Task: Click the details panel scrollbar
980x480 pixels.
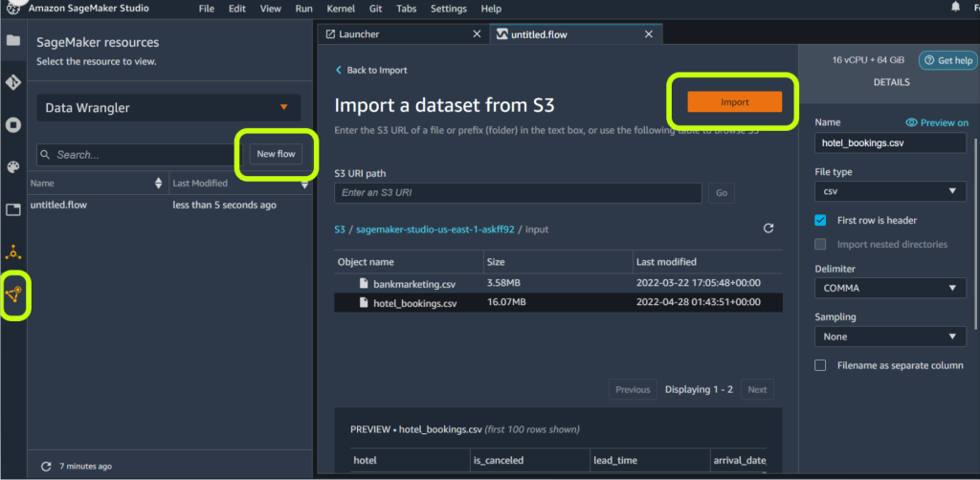Action: (976, 234)
